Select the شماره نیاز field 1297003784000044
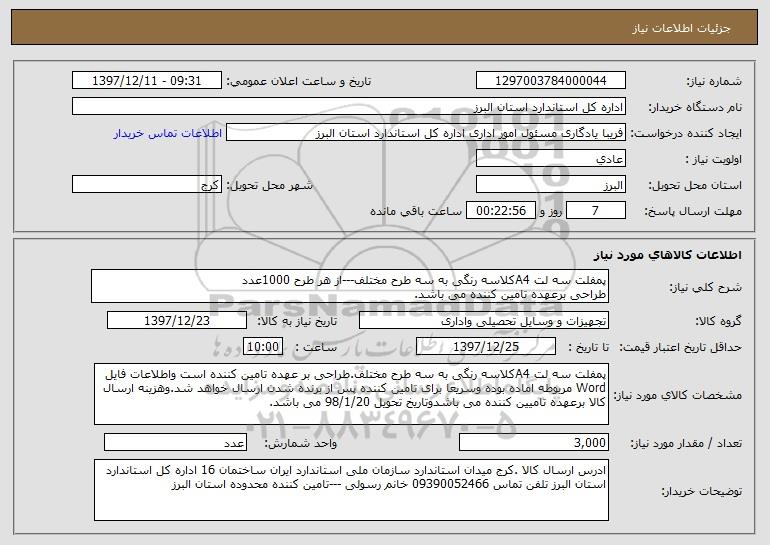Screen dimensions: 770x545 tap(550, 81)
